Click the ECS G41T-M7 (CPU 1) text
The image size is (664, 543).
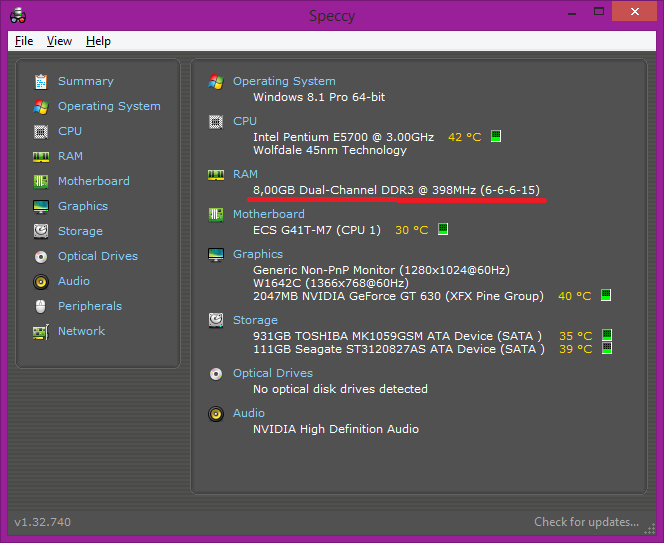317,230
